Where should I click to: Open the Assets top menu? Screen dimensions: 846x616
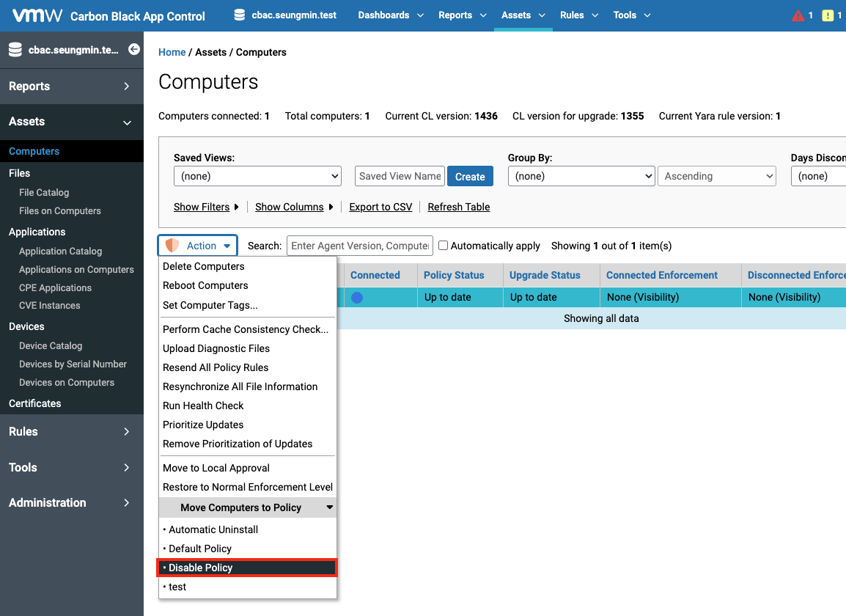pos(523,15)
